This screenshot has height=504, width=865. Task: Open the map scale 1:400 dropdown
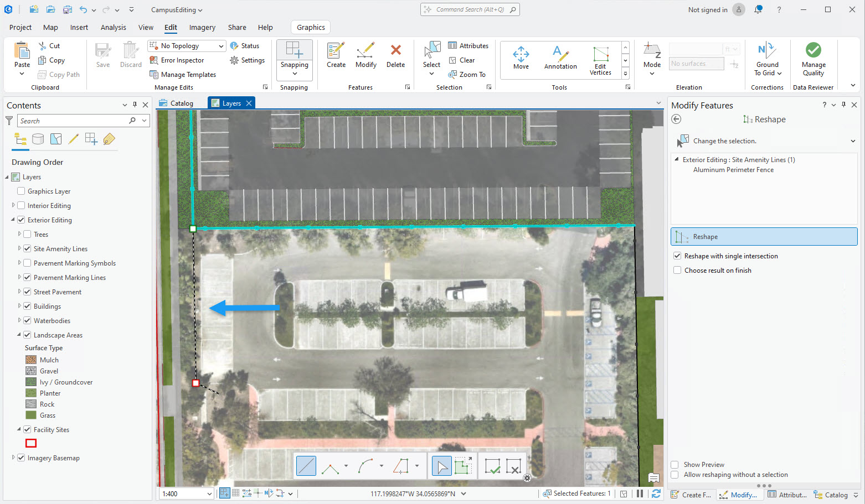pos(209,493)
